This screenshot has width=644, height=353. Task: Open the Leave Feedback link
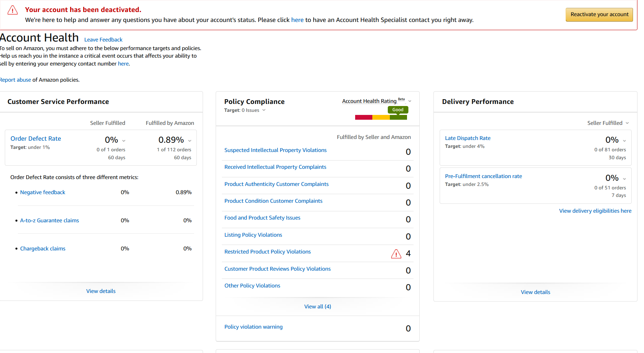click(103, 40)
